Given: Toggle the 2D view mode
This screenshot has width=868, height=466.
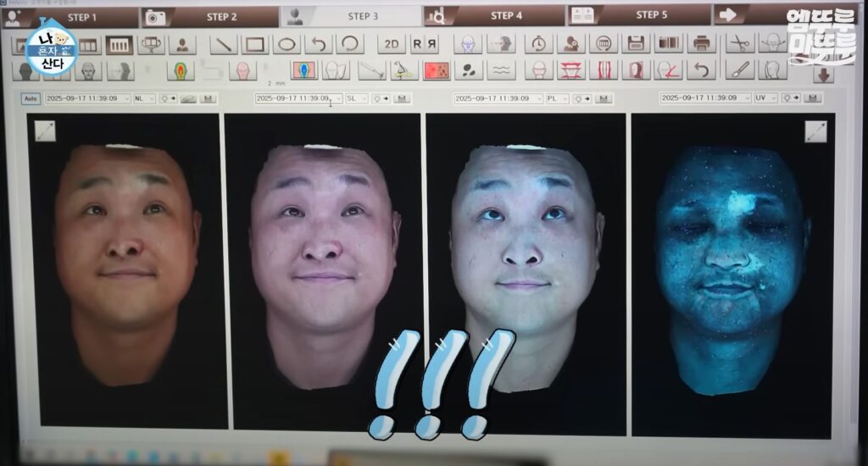Looking at the screenshot, I should pyautogui.click(x=391, y=45).
